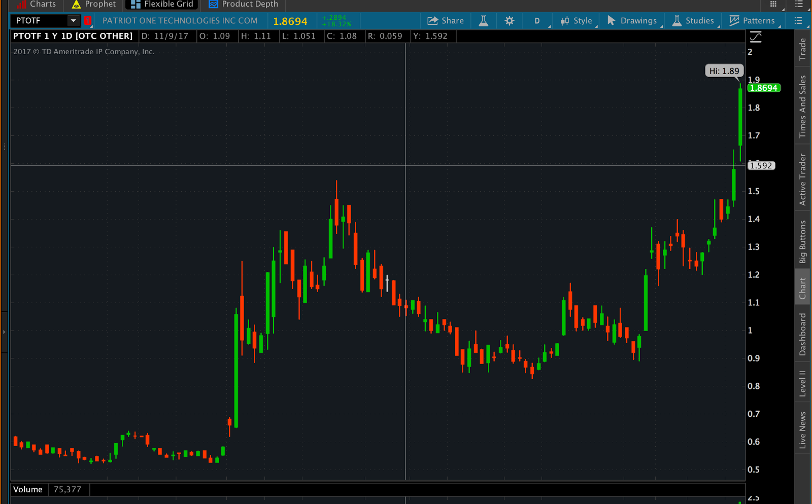This screenshot has width=812, height=504.
Task: Open the Active Trader sidebar tab
Action: point(803,179)
